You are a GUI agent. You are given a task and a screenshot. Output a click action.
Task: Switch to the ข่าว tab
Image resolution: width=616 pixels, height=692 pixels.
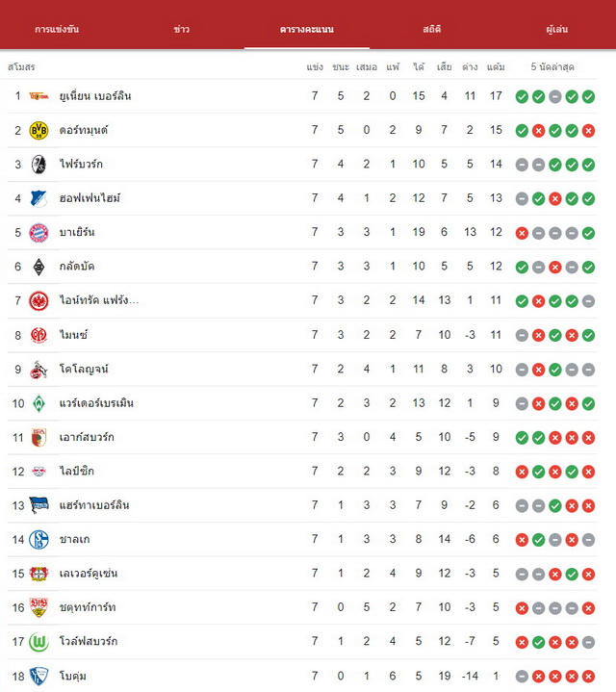181,29
